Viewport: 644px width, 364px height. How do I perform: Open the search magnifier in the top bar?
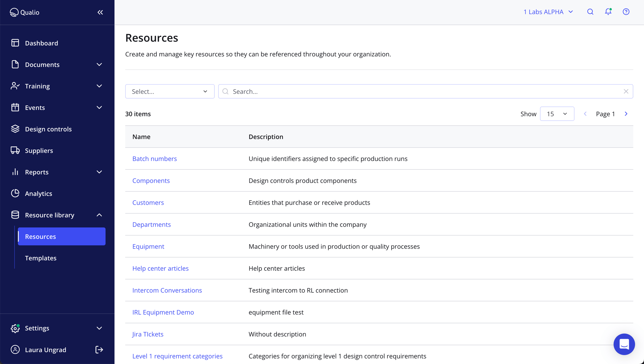point(590,12)
